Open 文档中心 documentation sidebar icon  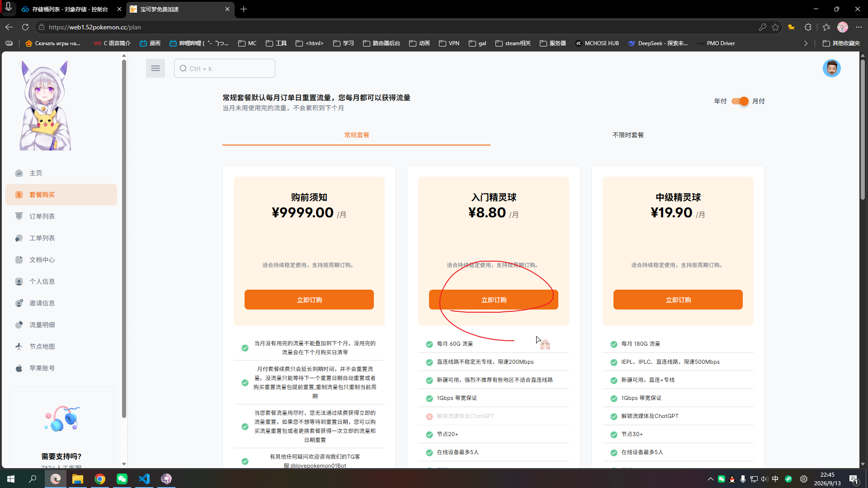pos(19,260)
